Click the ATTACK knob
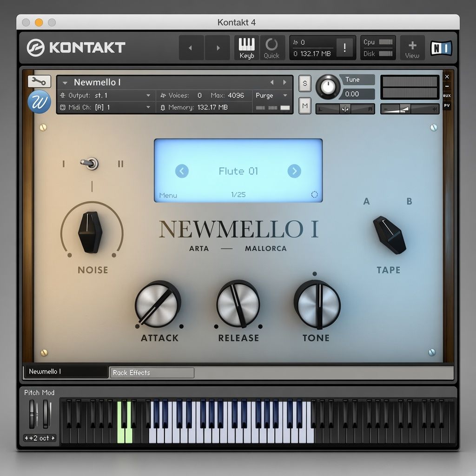Viewport: 476px width, 476px height. point(158,304)
